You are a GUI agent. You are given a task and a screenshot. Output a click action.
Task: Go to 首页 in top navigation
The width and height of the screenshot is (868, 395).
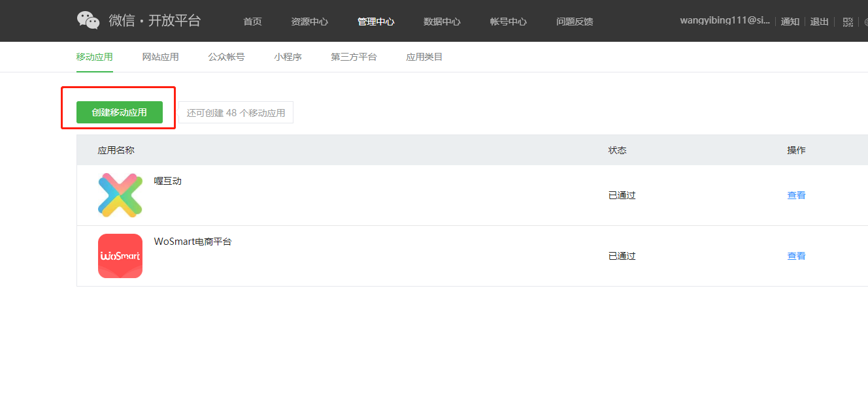point(252,22)
